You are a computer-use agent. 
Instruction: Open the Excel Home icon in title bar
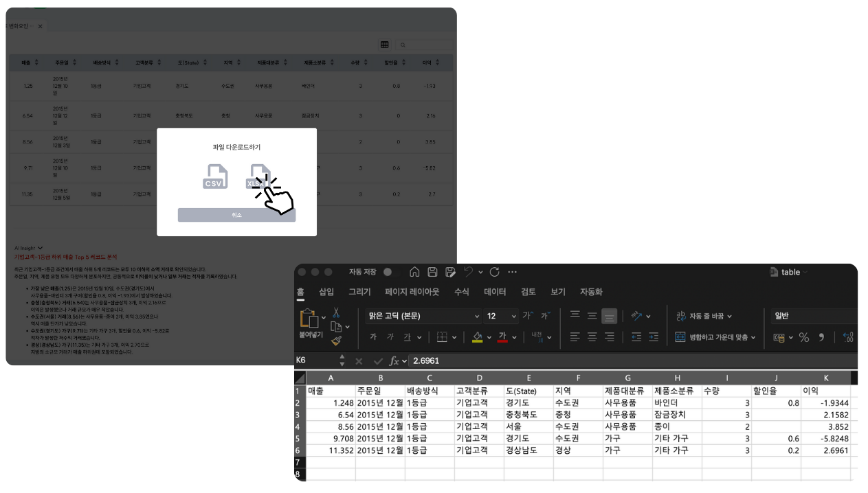pos(414,272)
